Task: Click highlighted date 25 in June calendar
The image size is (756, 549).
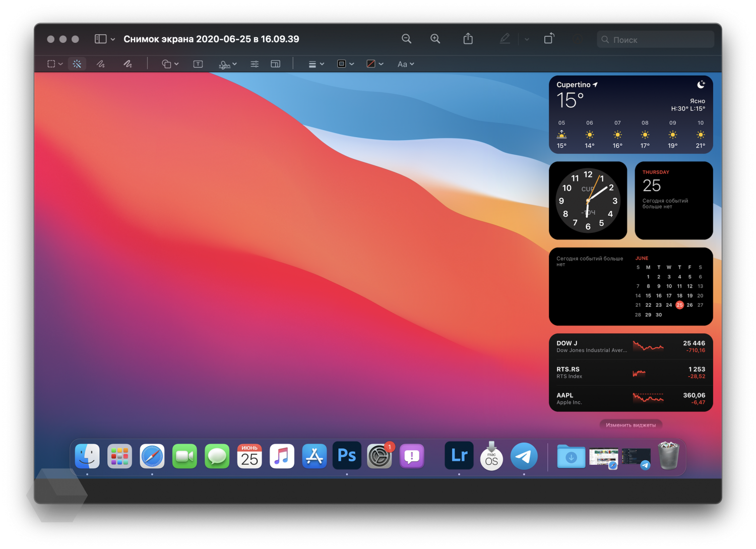Action: (x=679, y=305)
